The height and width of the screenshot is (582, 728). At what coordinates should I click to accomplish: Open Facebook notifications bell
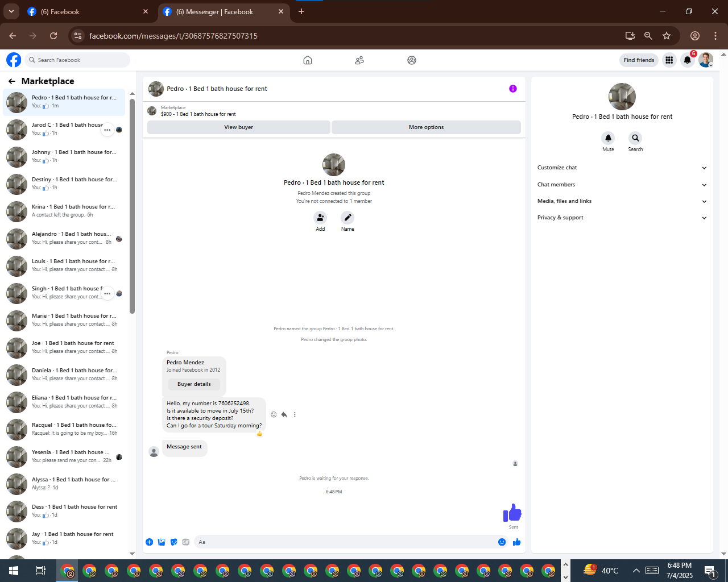pyautogui.click(x=688, y=60)
